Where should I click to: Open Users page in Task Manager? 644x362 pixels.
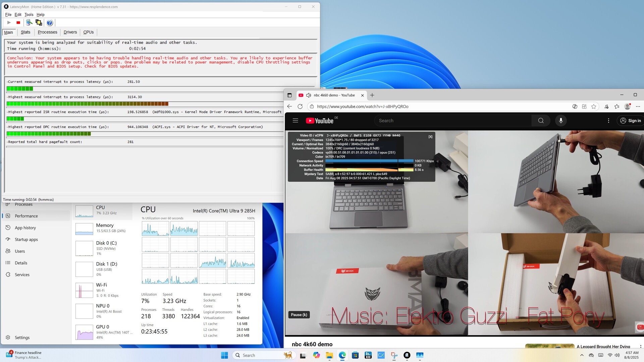(36, 251)
